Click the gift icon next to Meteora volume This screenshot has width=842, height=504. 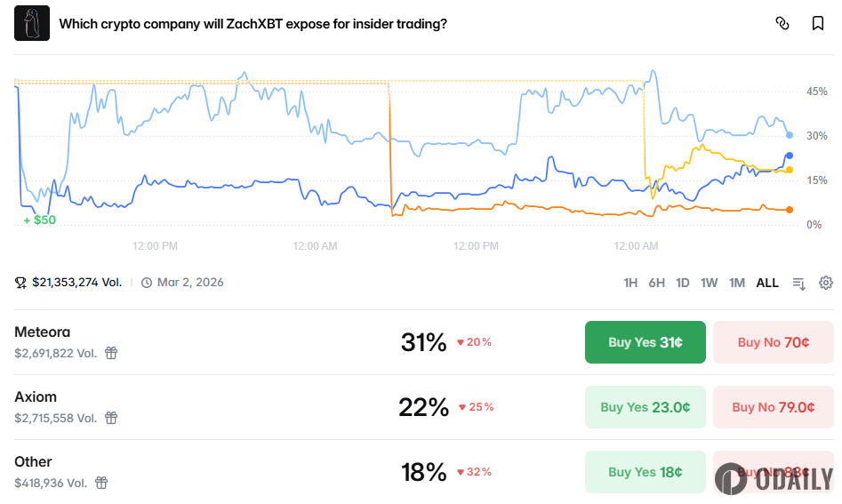[x=111, y=353]
